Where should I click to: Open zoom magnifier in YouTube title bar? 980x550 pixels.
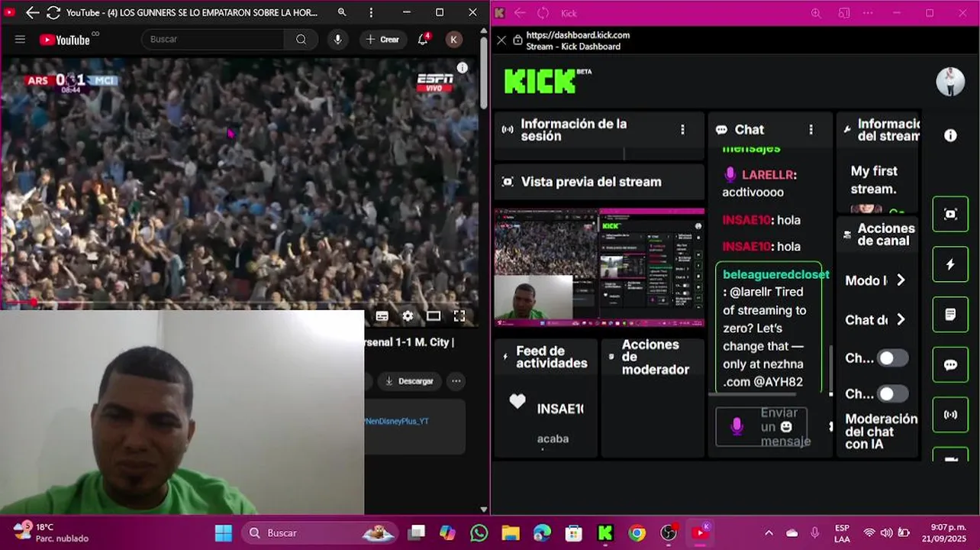coord(342,12)
